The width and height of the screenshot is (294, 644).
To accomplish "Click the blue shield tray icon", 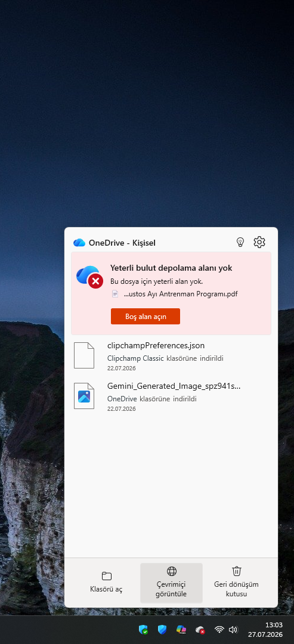I will pyautogui.click(x=162, y=630).
